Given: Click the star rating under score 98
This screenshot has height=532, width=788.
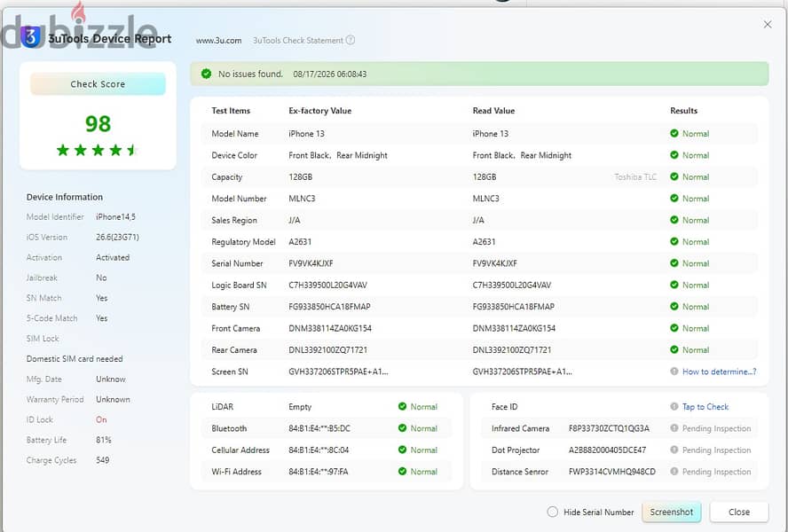Looking at the screenshot, I should (98, 150).
